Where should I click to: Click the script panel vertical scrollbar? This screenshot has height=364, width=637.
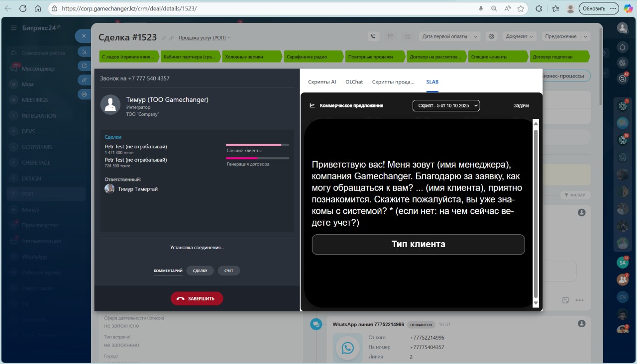[535, 209]
